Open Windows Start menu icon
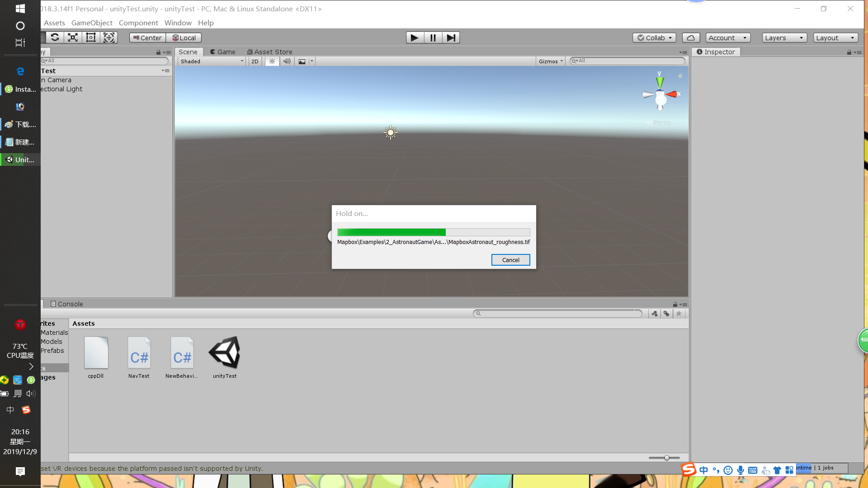Screen dimensions: 868x488 click(x=20, y=9)
